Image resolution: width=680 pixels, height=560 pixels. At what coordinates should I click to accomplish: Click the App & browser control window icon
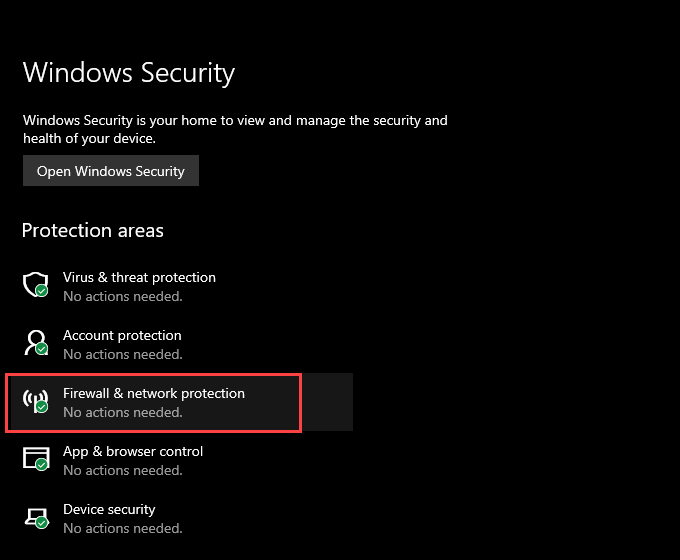(x=35, y=459)
